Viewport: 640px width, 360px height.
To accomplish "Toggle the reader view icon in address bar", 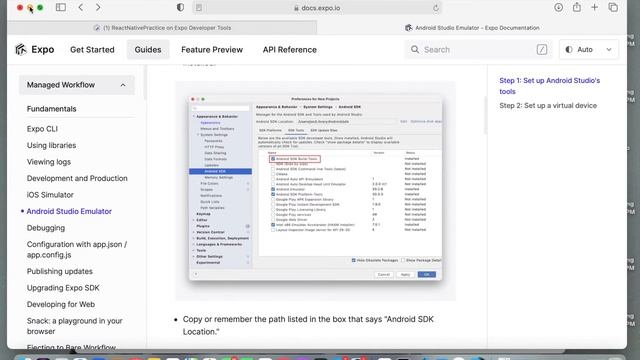I will tap(199, 8).
